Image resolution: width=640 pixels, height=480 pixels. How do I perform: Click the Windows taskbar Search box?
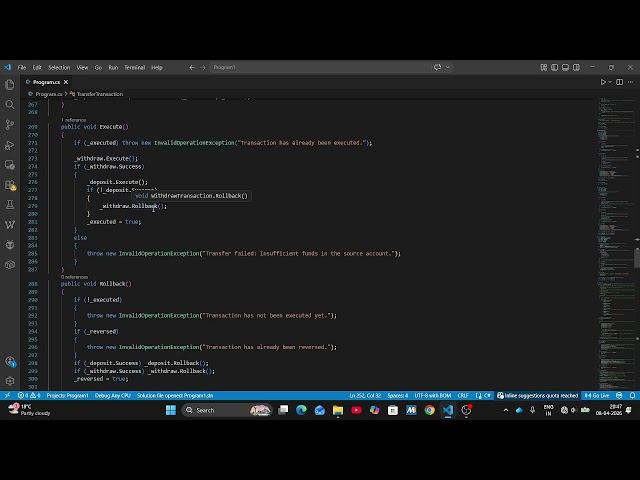[227, 410]
